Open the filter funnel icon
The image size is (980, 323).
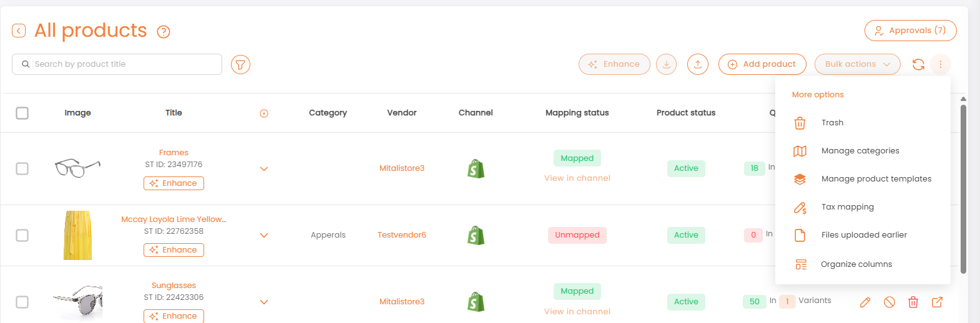240,64
